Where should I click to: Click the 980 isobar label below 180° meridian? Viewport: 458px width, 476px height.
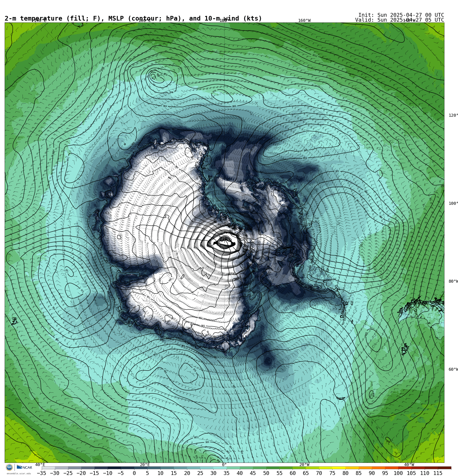point(234,106)
